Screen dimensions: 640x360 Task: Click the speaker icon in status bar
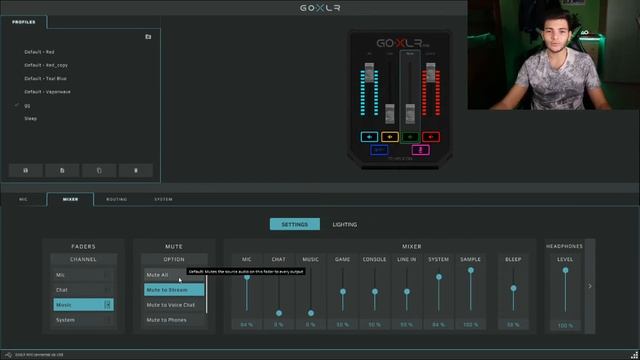[x=8, y=355]
